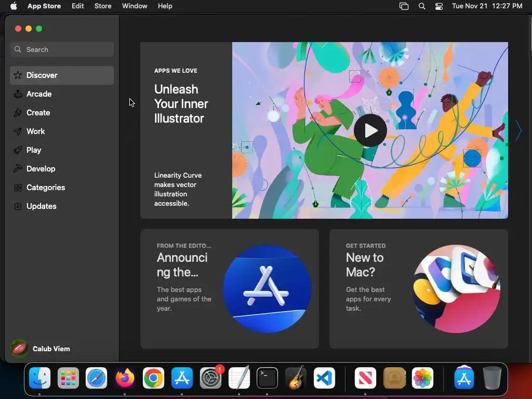532x399 pixels.
Task: Open System Settings from the Dock
Action: tap(210, 378)
